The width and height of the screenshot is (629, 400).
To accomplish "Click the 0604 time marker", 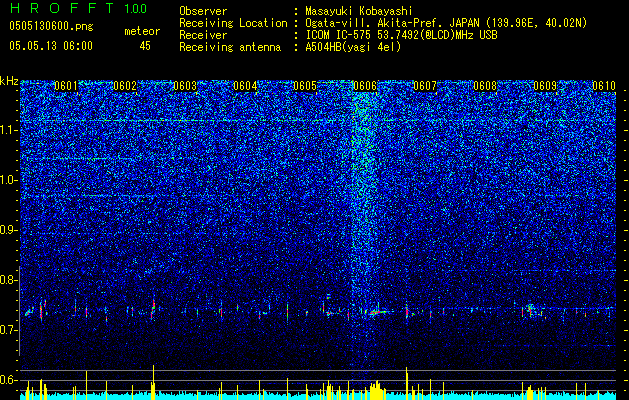I will pos(245,86).
